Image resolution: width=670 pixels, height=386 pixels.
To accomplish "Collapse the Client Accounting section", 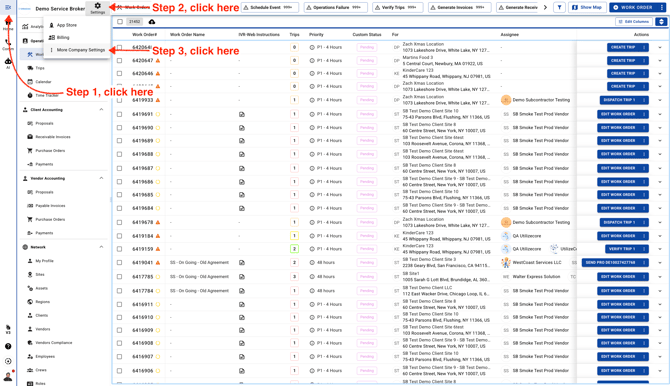I will [101, 110].
